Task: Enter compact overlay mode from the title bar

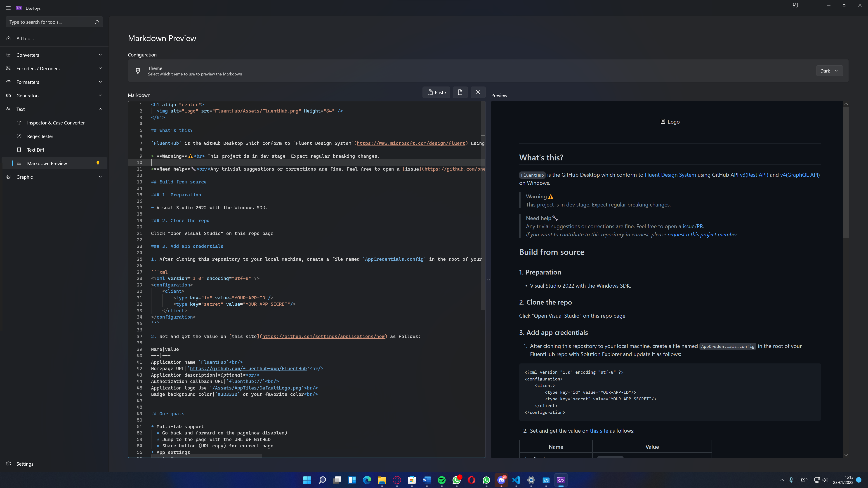Action: point(795,5)
